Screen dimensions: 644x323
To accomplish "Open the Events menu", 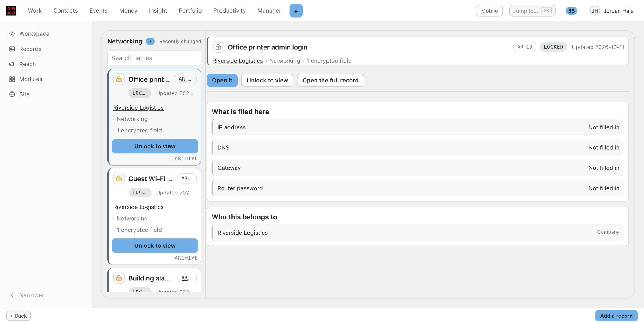I will [98, 10].
